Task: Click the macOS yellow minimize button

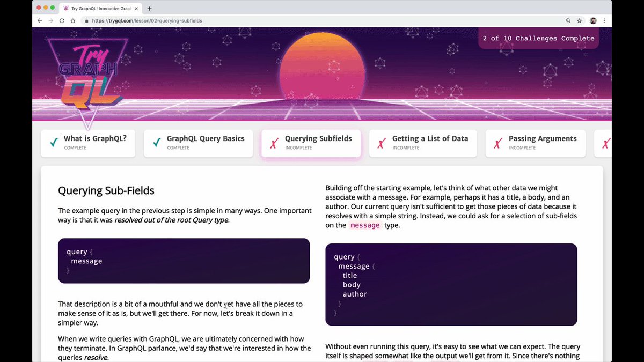Action: pos(45,8)
